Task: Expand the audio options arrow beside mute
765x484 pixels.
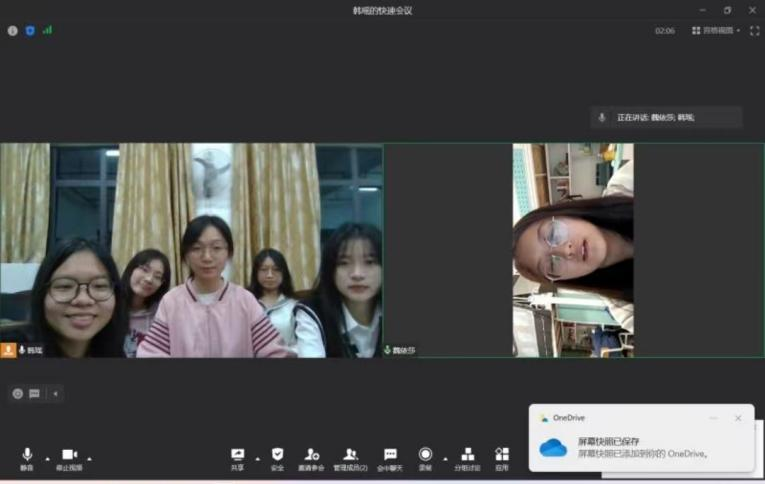Action: click(47, 459)
